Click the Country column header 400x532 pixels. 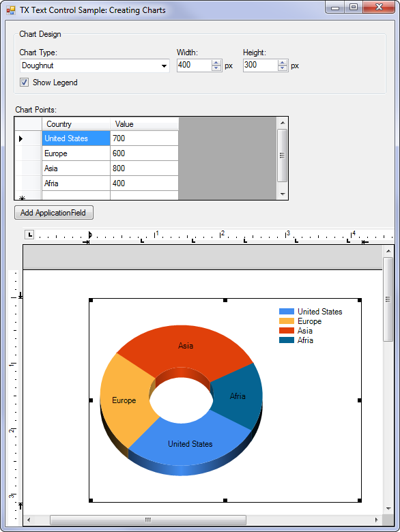pos(76,124)
